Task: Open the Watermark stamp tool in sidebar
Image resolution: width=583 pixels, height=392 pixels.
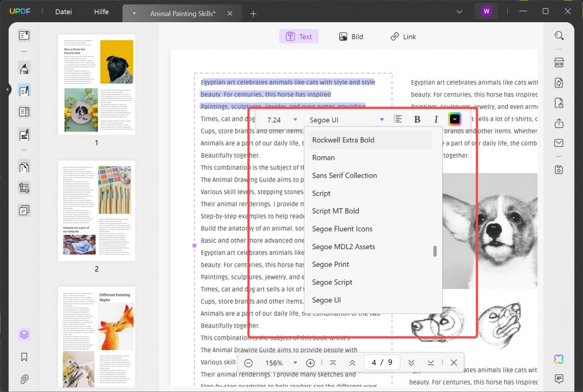Action: coord(24,211)
